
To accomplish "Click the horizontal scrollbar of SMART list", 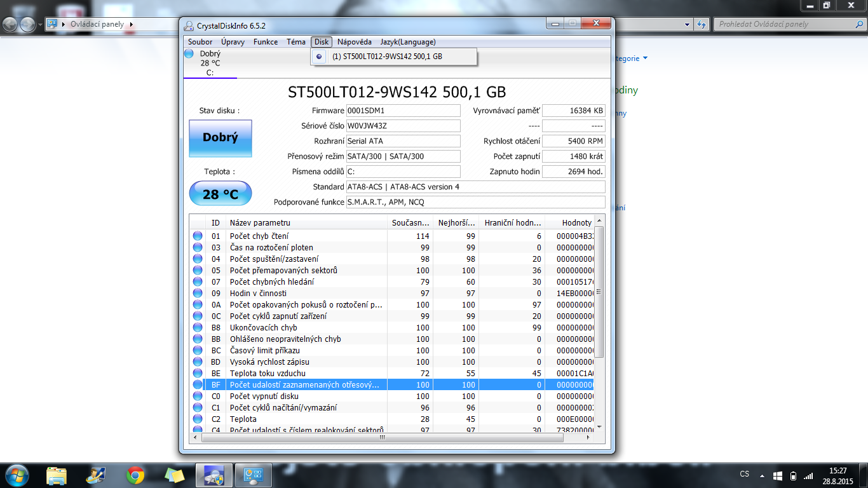I will pos(383,438).
